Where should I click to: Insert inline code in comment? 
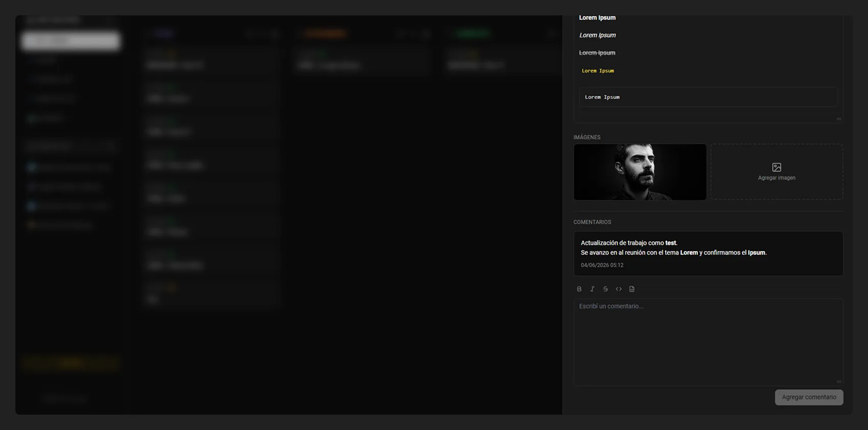[x=619, y=289]
